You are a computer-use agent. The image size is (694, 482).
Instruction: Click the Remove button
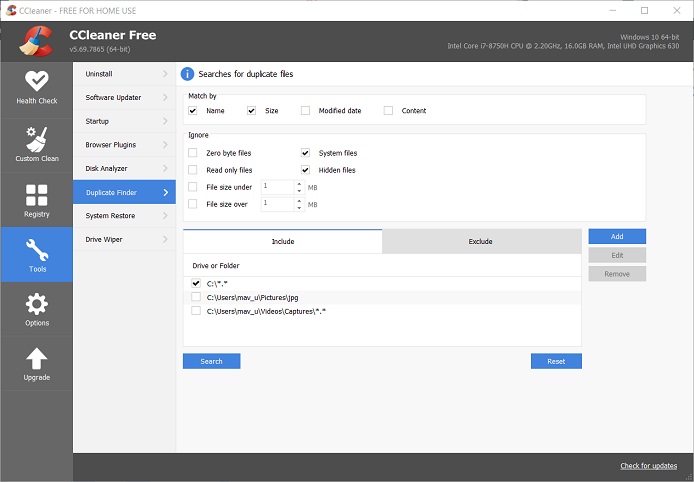coord(617,274)
